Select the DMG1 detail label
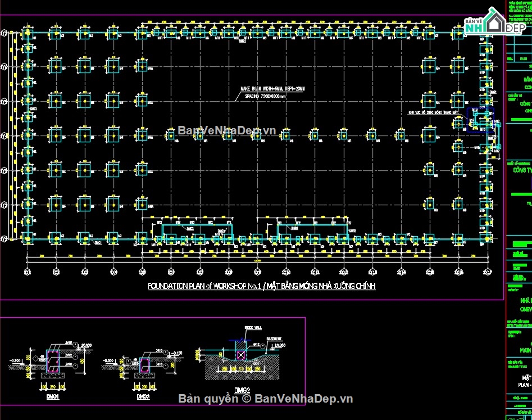The image size is (532, 420). (x=53, y=396)
